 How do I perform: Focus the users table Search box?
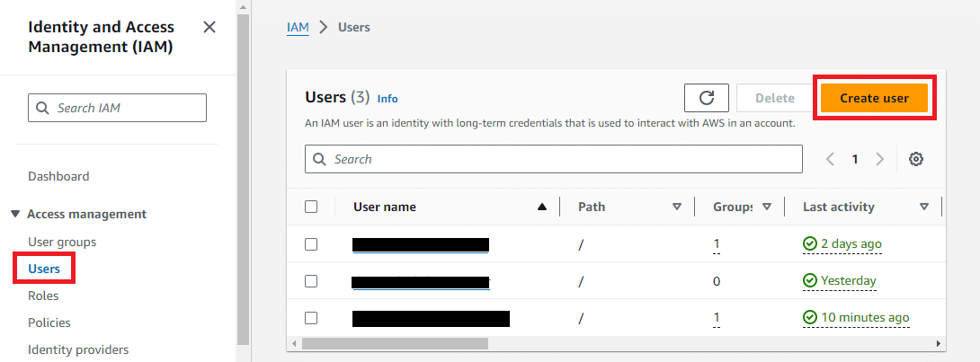pos(553,159)
